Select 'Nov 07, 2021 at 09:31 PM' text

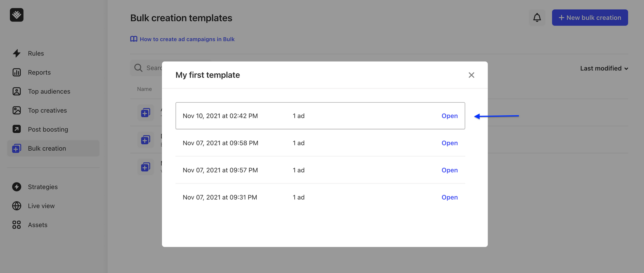[x=220, y=197]
